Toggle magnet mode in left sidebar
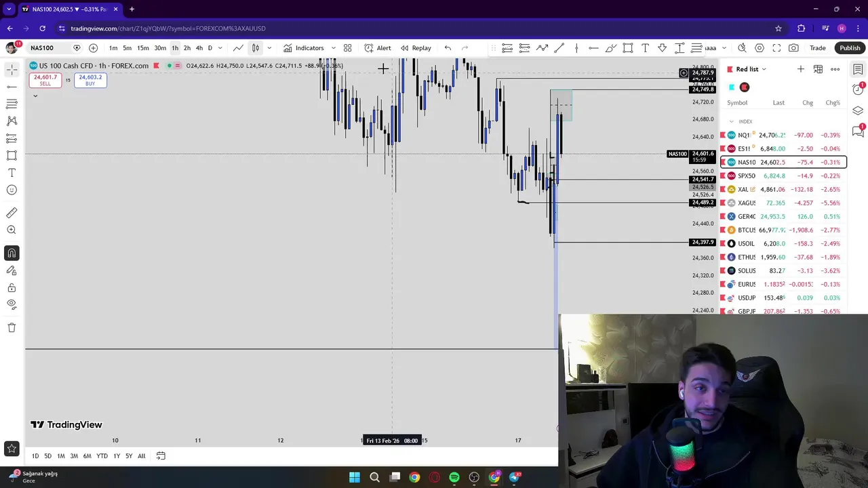The height and width of the screenshot is (488, 868). point(12,253)
